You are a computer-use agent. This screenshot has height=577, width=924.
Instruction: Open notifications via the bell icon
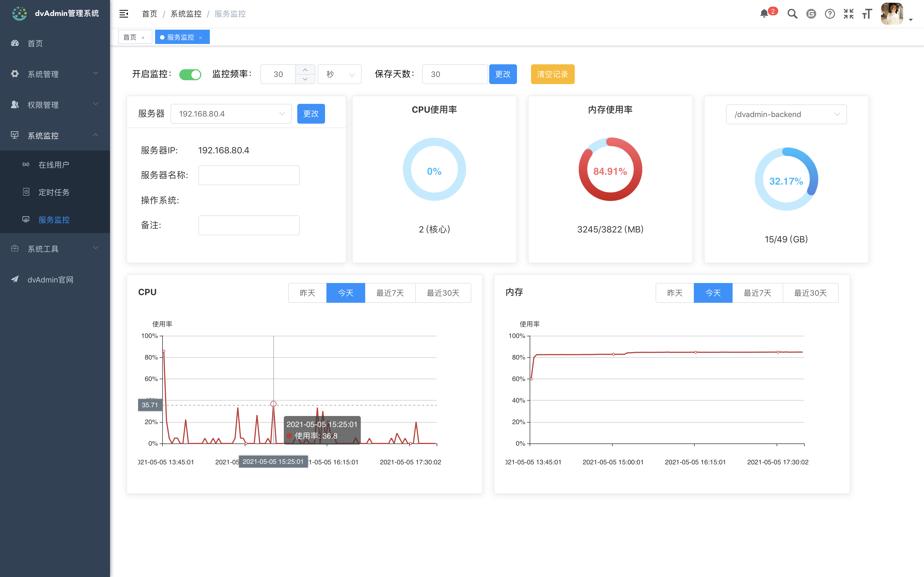764,14
